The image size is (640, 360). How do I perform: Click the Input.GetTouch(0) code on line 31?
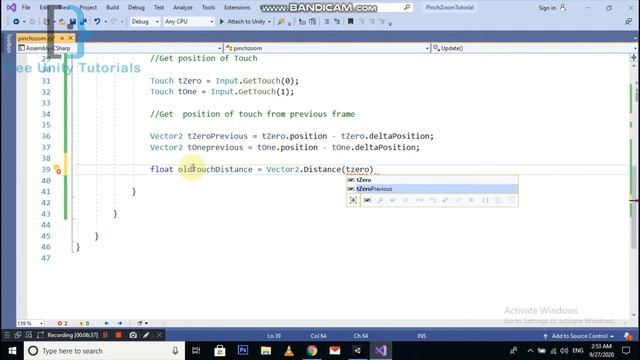tap(257, 81)
